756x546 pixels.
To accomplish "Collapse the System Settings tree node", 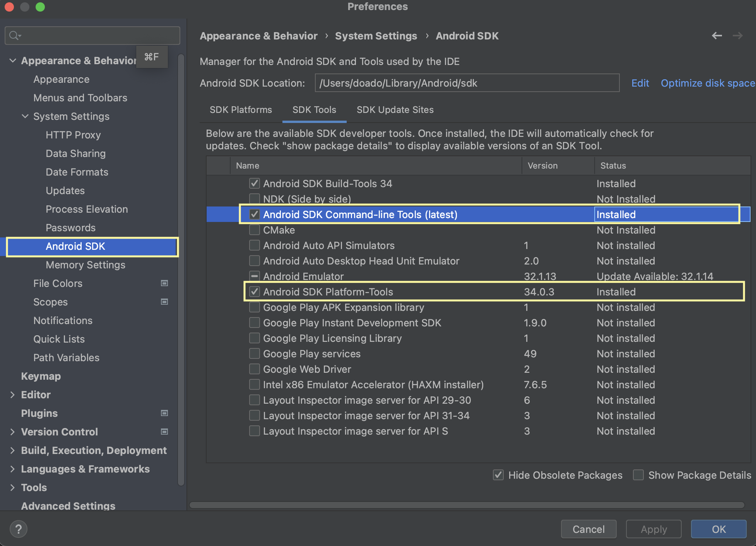I will click(25, 116).
